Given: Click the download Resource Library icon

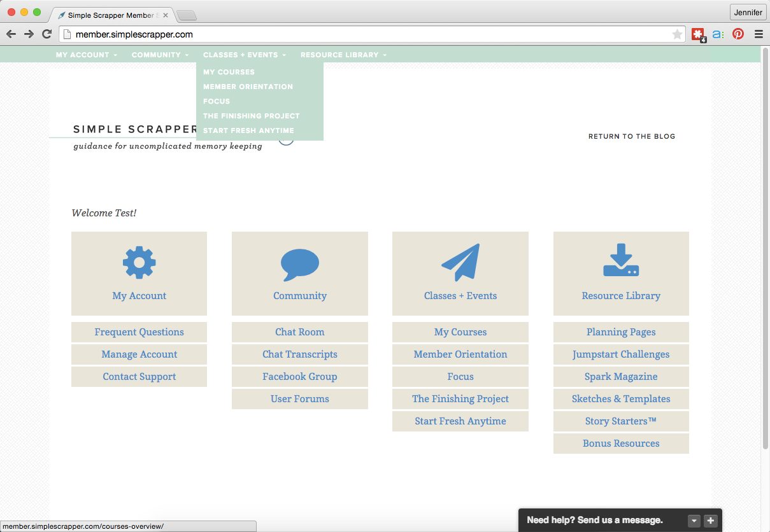Looking at the screenshot, I should pyautogui.click(x=621, y=260).
